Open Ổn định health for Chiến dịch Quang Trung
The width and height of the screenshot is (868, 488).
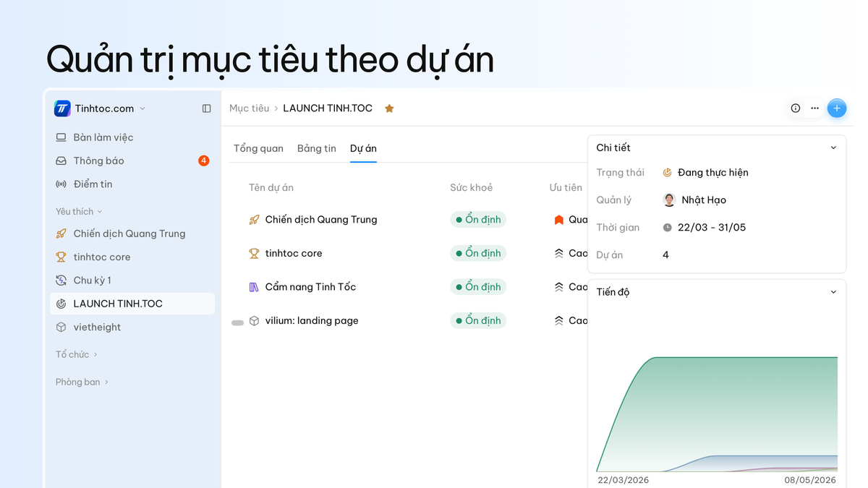pos(478,220)
